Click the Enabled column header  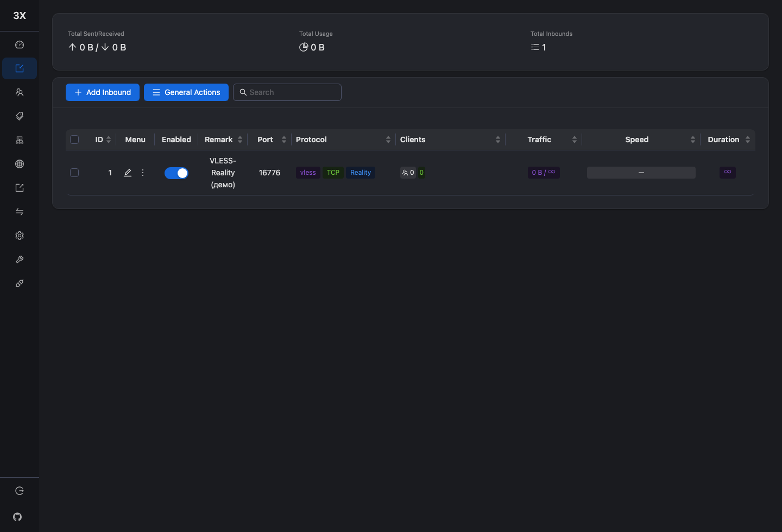(176, 140)
